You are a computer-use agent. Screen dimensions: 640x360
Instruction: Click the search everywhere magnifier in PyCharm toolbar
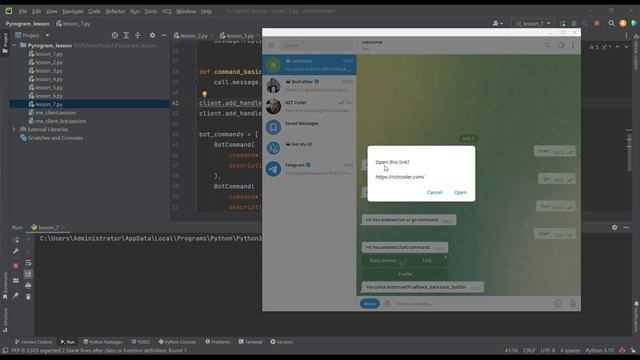(611, 23)
